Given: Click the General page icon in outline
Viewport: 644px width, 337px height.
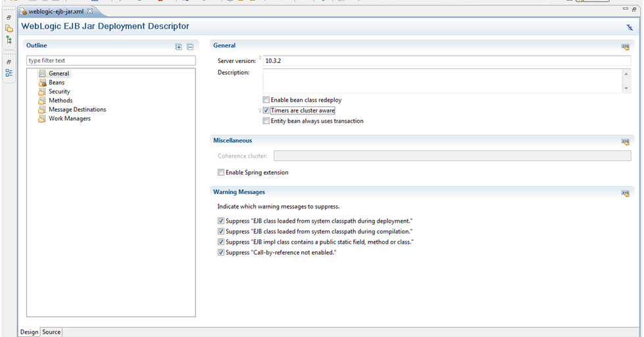Looking at the screenshot, I should coord(42,74).
